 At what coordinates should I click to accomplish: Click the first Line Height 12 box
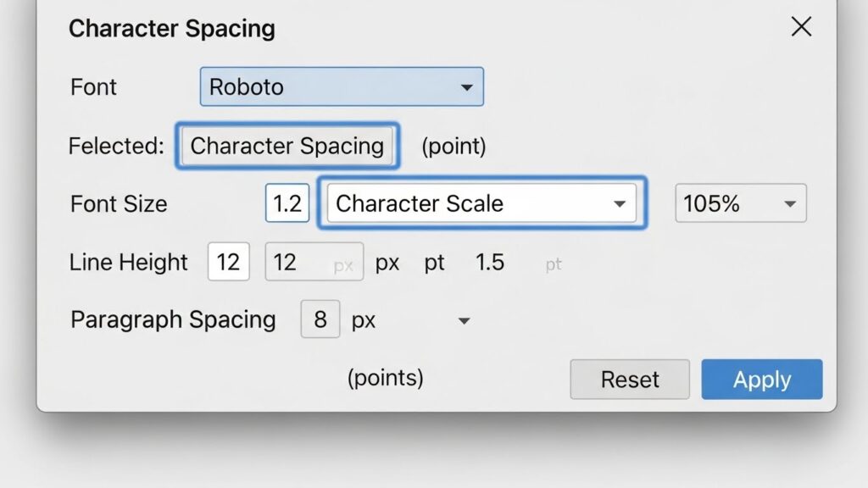click(x=229, y=262)
